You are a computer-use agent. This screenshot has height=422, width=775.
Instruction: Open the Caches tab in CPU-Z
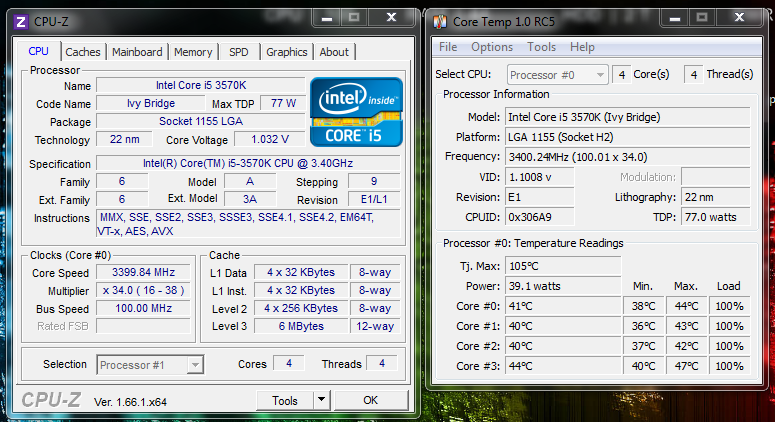[x=83, y=52]
